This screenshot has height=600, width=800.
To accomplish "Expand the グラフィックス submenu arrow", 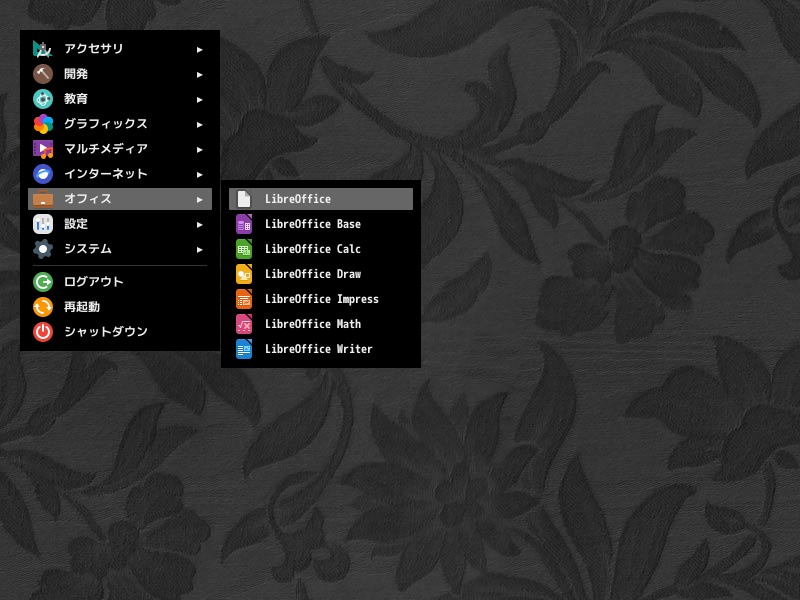I will click(x=199, y=124).
